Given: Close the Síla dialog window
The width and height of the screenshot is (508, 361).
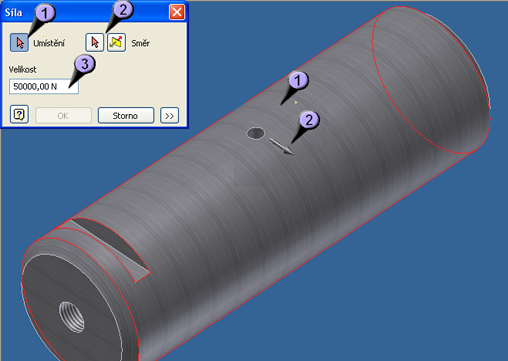Looking at the screenshot, I should 177,12.
